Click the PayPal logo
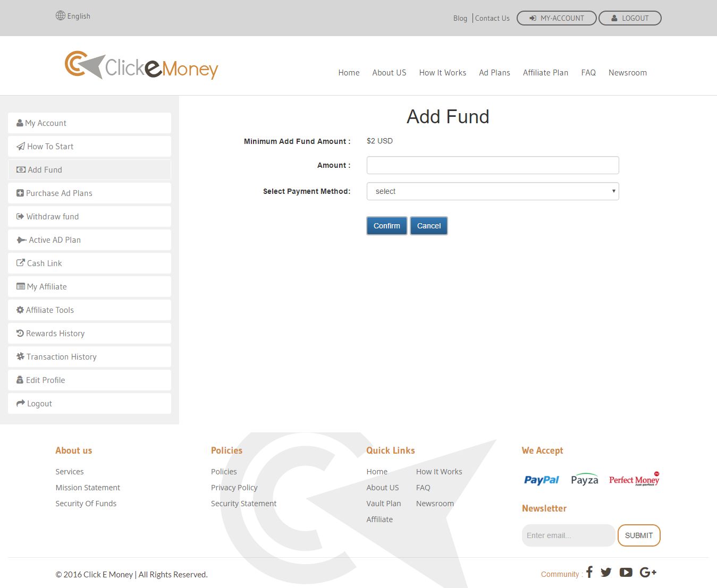Screen dimensions: 717x588 pyautogui.click(x=542, y=480)
